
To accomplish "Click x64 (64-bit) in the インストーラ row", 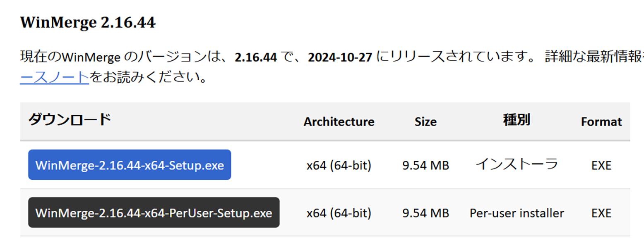I will click(339, 166).
